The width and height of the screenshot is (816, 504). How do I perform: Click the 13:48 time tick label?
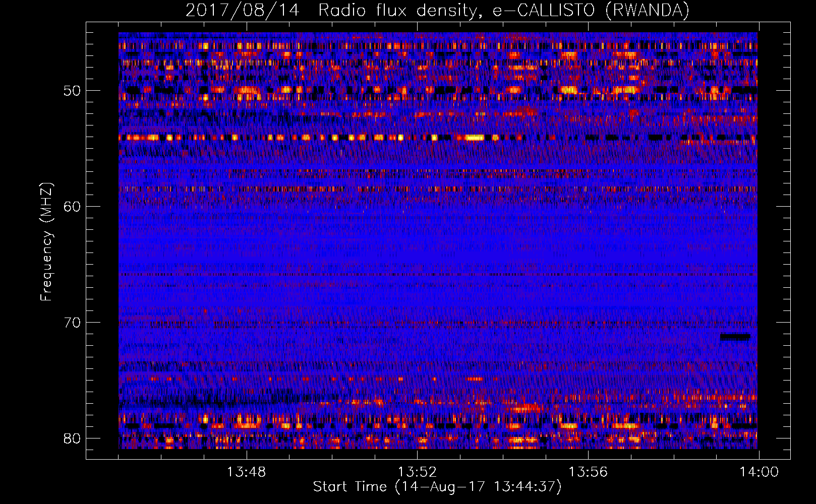(246, 472)
